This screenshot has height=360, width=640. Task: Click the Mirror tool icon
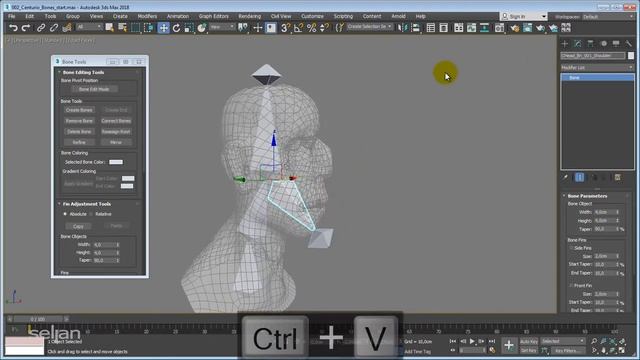point(402,28)
